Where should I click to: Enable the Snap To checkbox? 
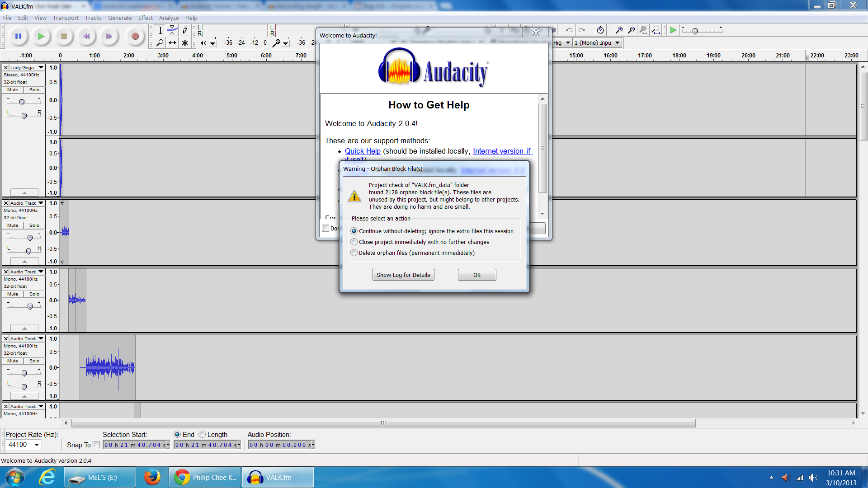point(97,445)
